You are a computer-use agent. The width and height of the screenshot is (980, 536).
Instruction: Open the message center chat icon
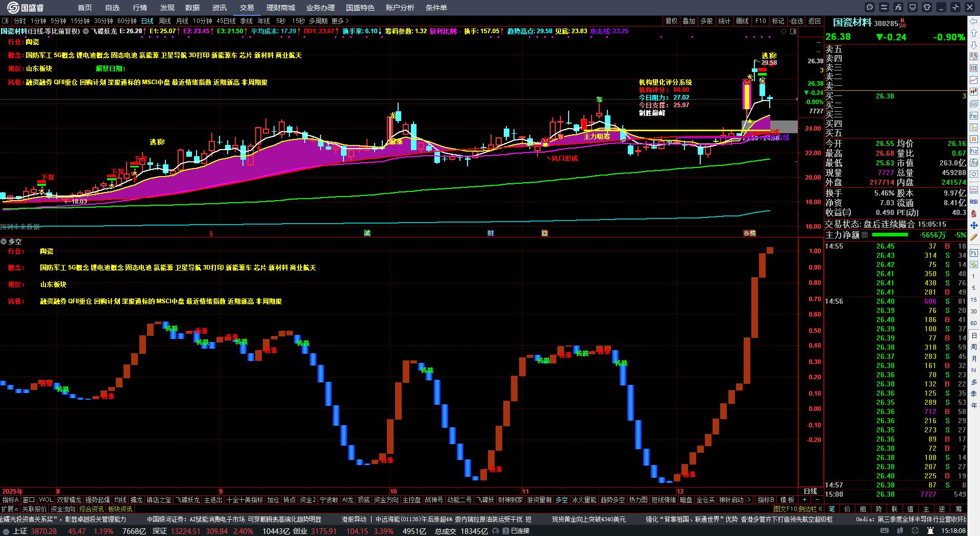870,7
